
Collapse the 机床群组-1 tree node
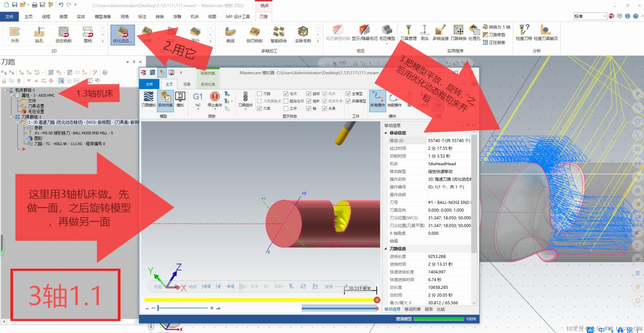(x=5, y=90)
